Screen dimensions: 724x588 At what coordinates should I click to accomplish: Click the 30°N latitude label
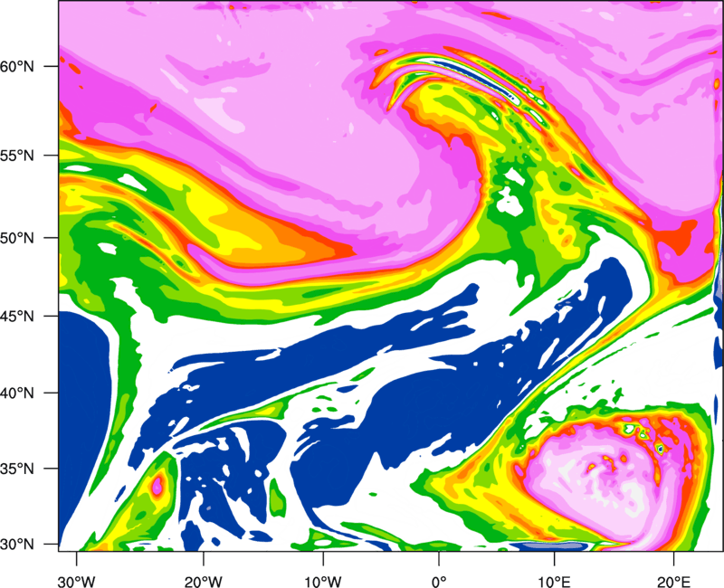point(17,545)
